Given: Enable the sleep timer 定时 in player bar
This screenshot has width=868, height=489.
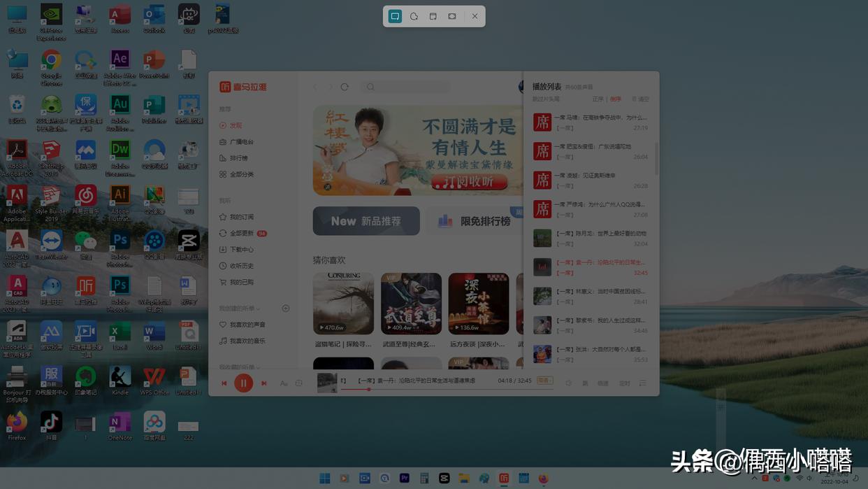Looking at the screenshot, I should [x=625, y=383].
